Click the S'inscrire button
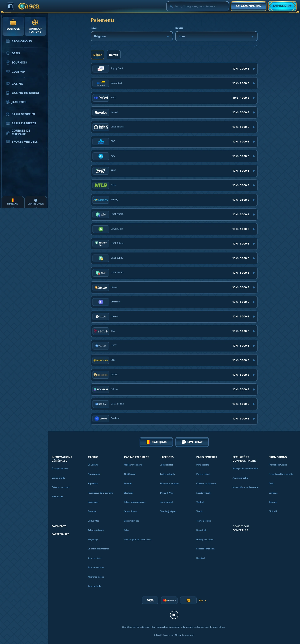Screen dimensions: 300x644 (282, 6)
